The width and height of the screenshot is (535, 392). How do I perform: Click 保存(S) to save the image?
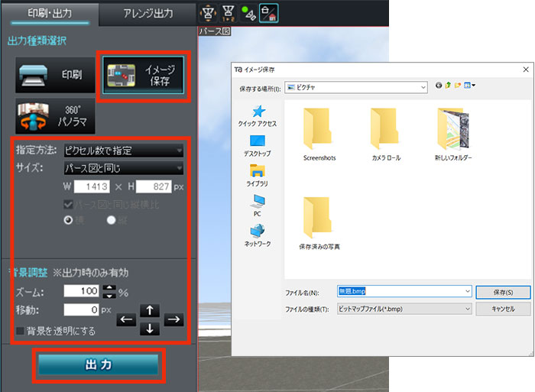tap(503, 292)
